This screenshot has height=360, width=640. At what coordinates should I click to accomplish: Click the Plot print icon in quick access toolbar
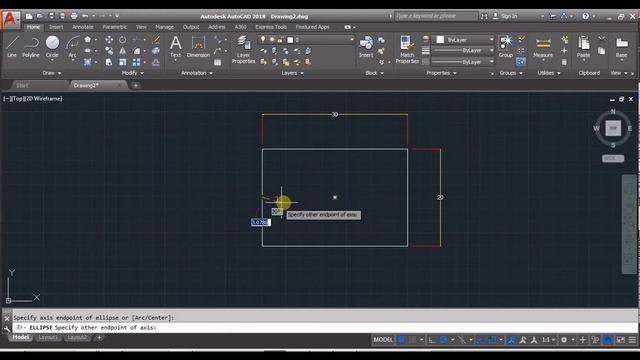[74, 16]
